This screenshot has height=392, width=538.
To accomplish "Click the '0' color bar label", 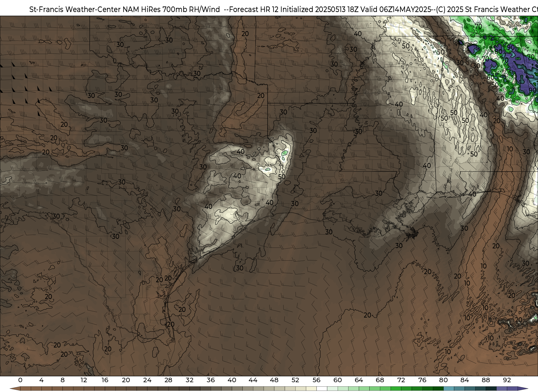I will (20, 380).
